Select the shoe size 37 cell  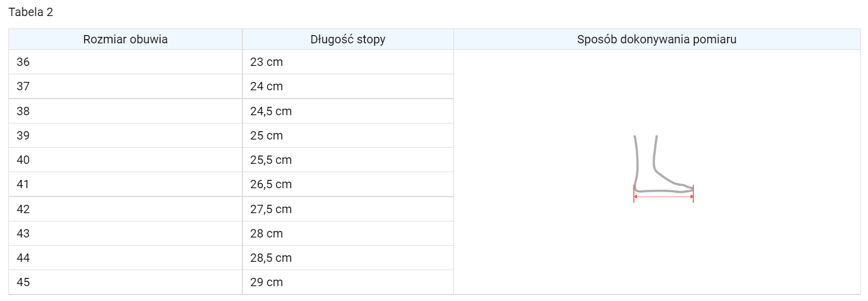click(x=23, y=87)
